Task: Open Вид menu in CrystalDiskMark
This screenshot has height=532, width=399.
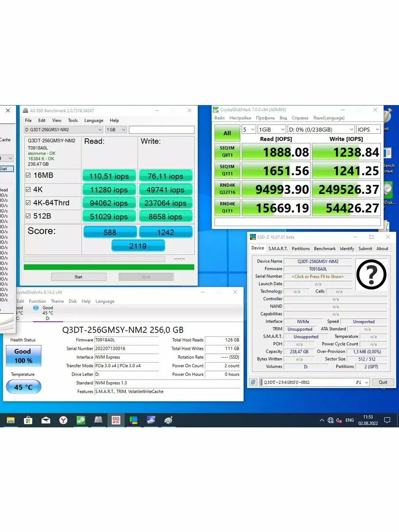Action: (x=283, y=118)
